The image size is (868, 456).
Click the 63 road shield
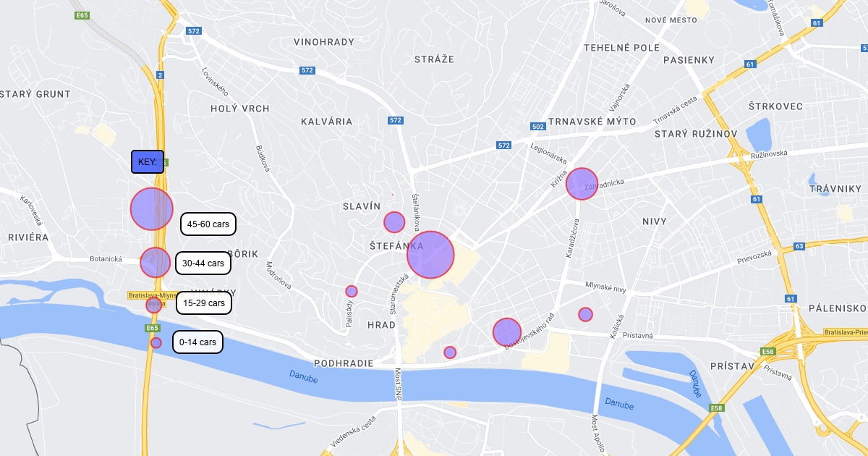799,246
